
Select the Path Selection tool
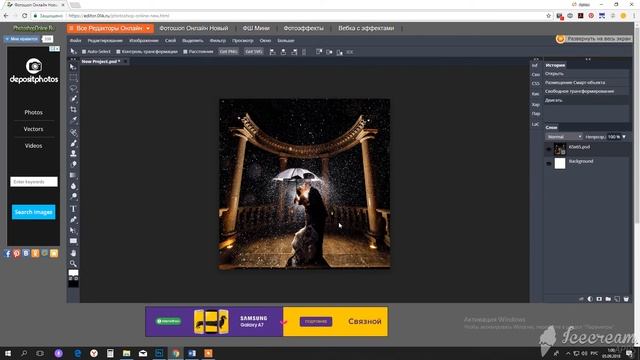73,230
